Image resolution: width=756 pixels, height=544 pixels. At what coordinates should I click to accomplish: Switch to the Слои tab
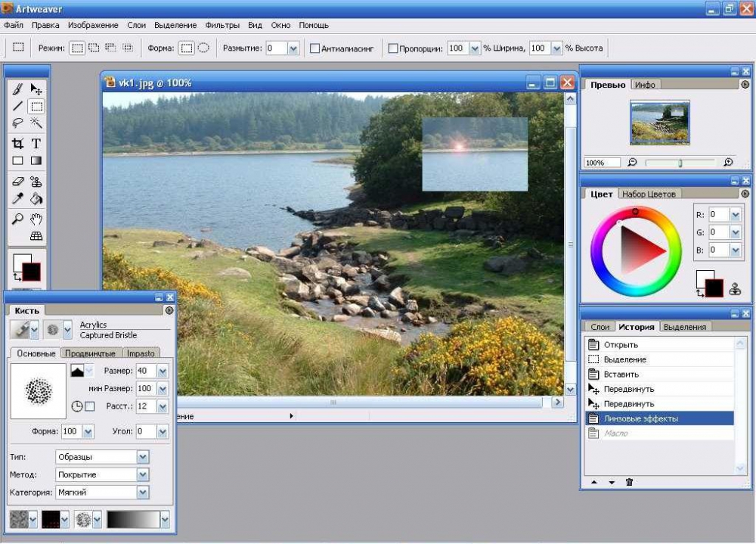coord(600,327)
